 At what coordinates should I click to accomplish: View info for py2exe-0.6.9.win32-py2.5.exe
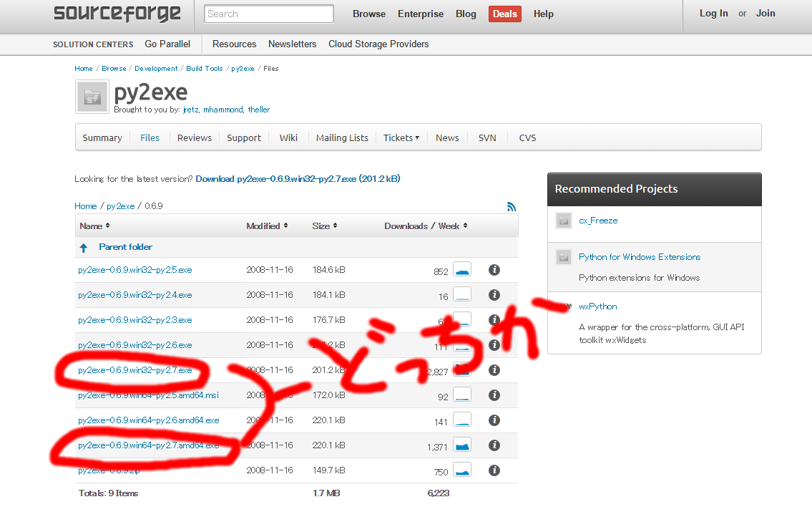(x=494, y=270)
